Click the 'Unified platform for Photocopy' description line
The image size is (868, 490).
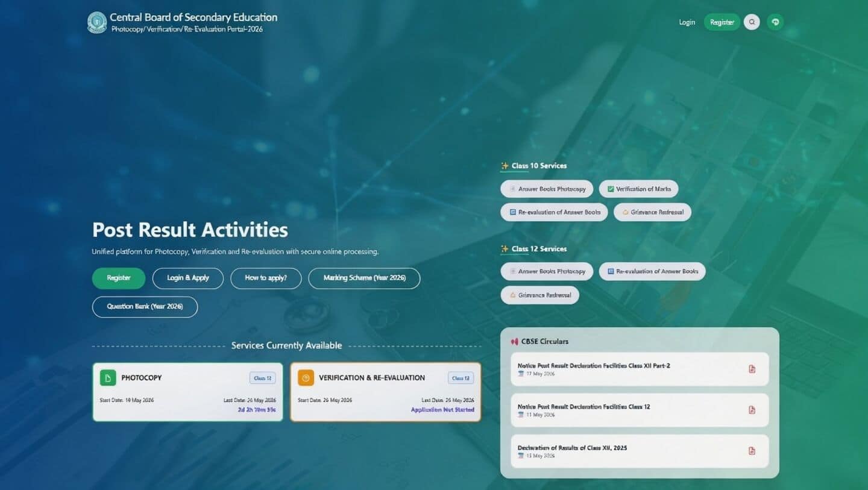pyautogui.click(x=235, y=251)
